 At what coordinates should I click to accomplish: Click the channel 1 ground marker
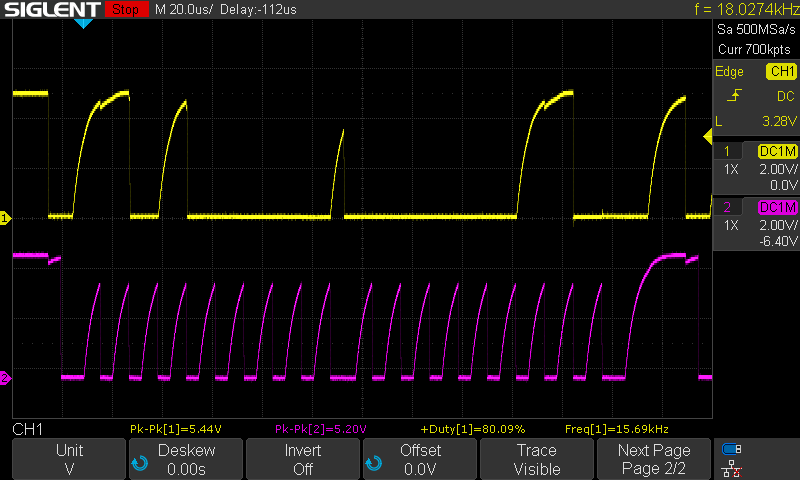tap(5, 218)
